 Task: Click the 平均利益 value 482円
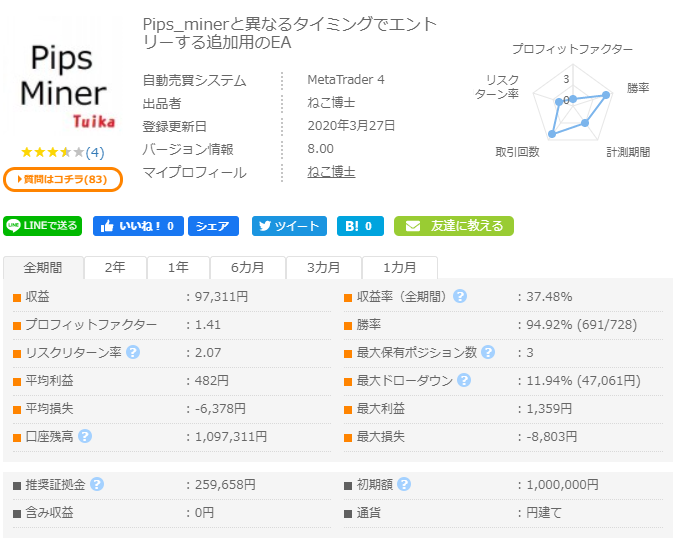click(x=212, y=380)
